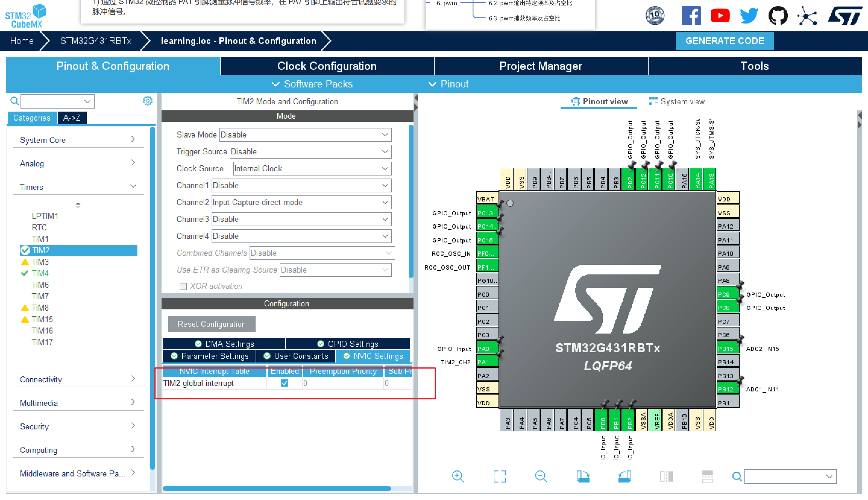Open the Channel3 dropdown
The height and width of the screenshot is (500, 868).
[x=301, y=219]
